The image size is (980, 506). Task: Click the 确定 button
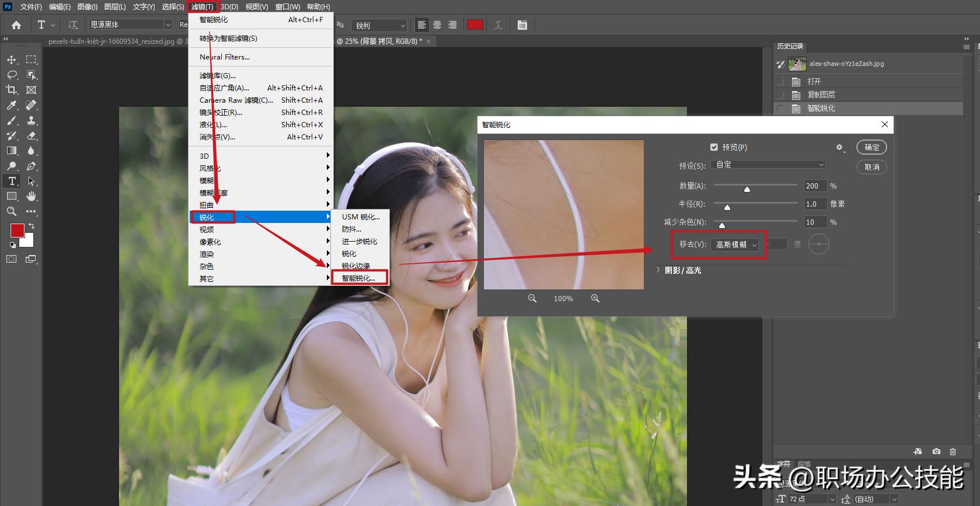(871, 148)
